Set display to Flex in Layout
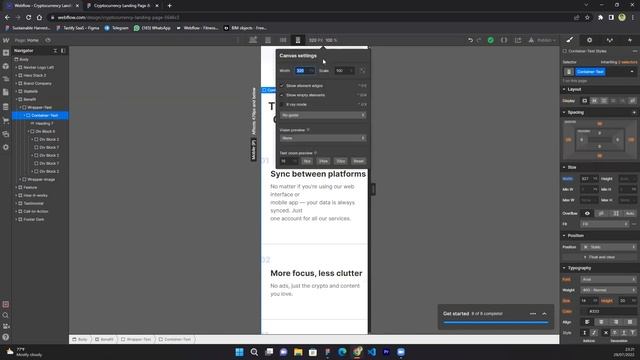The width and height of the screenshot is (640, 360). click(594, 100)
